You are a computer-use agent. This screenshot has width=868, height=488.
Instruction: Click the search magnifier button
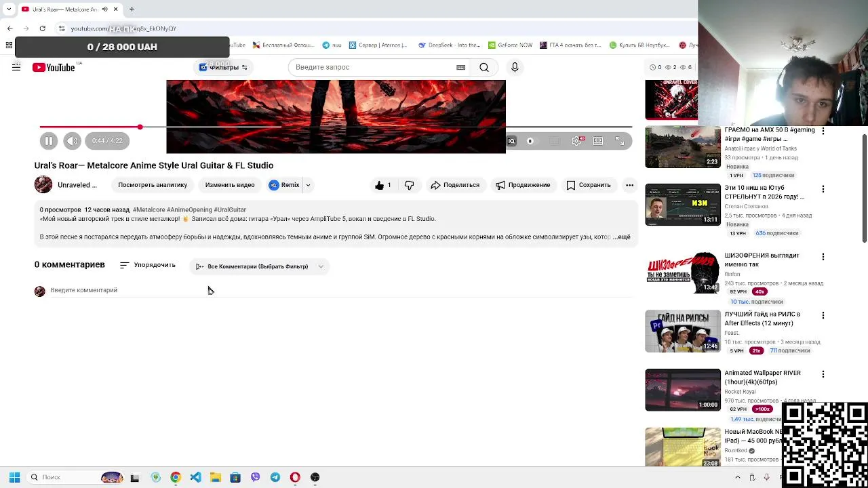484,67
